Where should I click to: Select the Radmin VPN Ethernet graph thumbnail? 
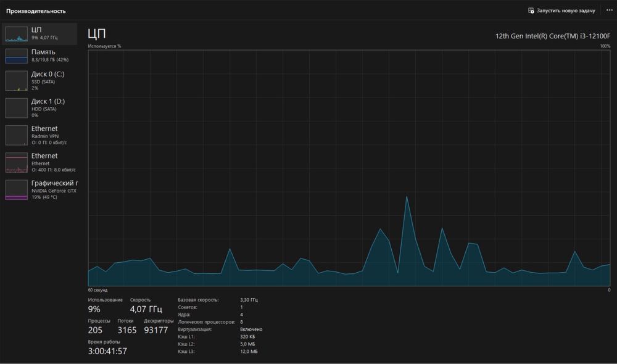point(17,135)
